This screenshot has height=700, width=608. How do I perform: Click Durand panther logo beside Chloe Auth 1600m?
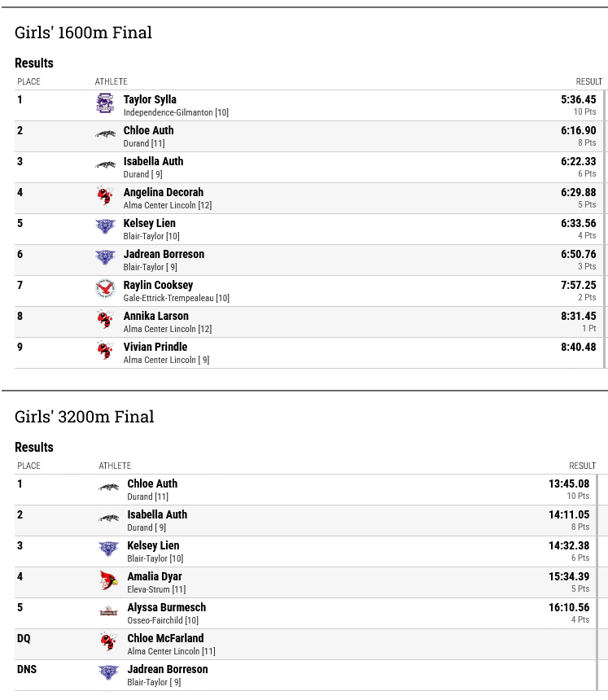coord(105,134)
